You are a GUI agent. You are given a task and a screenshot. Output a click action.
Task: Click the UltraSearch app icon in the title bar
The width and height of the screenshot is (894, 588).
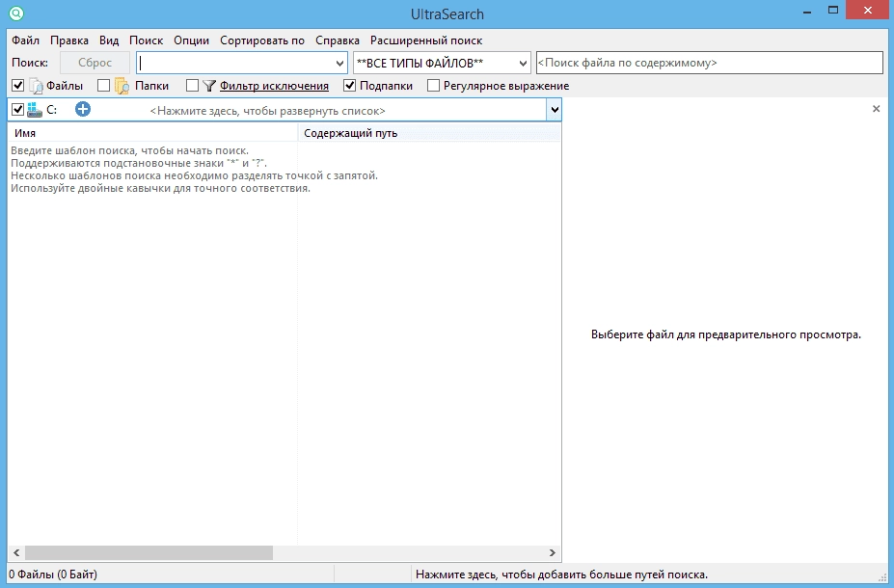pos(16,13)
